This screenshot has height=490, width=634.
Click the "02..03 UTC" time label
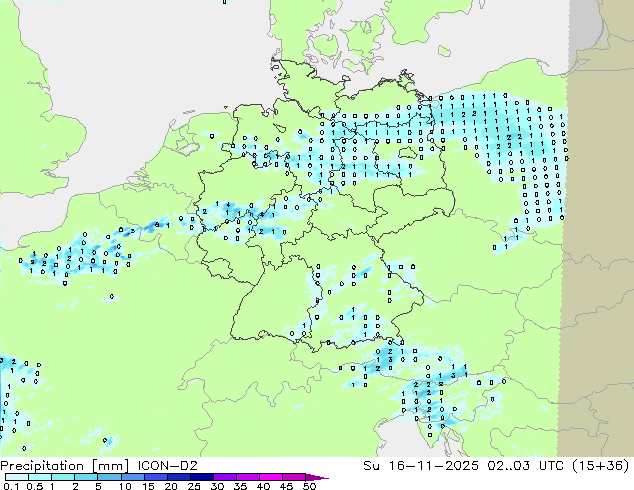525,466
